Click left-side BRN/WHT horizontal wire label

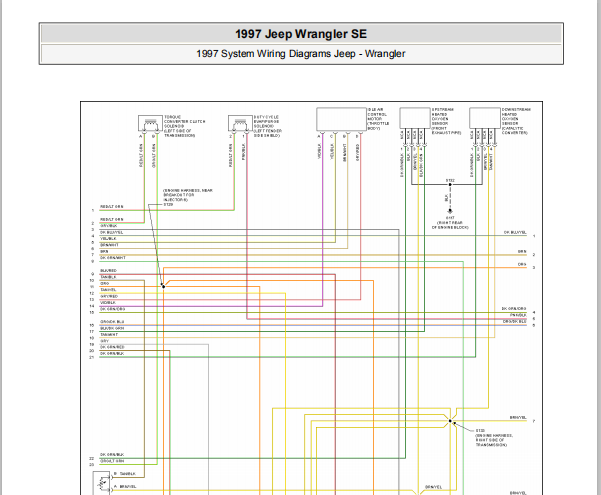(109, 245)
